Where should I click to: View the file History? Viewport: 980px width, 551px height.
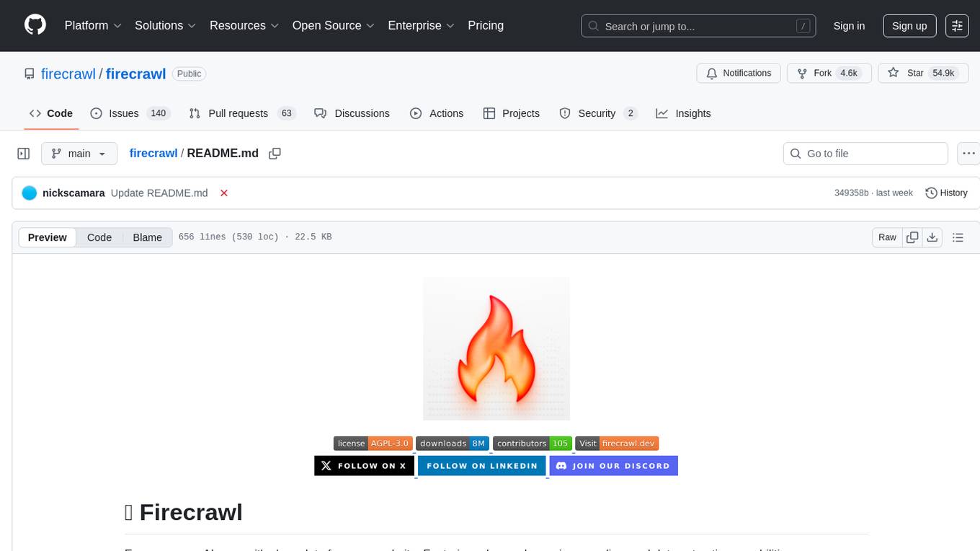pos(946,193)
